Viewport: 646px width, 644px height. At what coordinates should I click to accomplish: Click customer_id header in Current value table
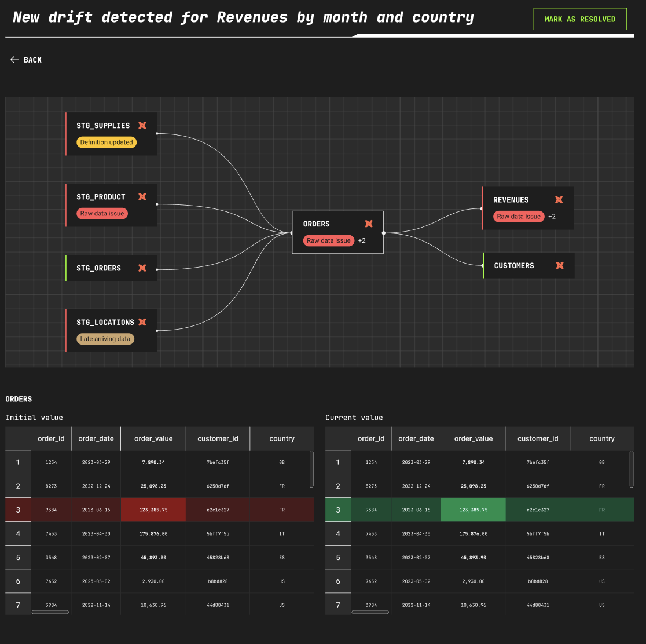click(x=538, y=438)
